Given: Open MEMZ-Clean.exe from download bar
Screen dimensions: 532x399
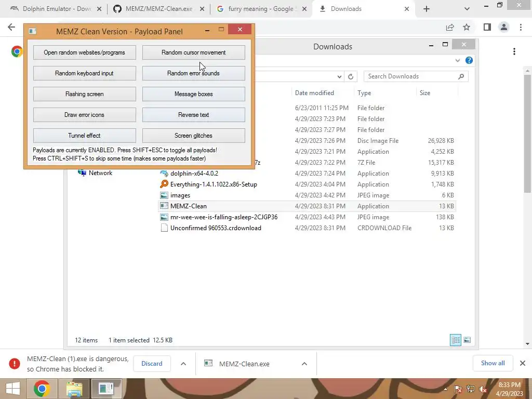Looking at the screenshot, I should click(244, 364).
